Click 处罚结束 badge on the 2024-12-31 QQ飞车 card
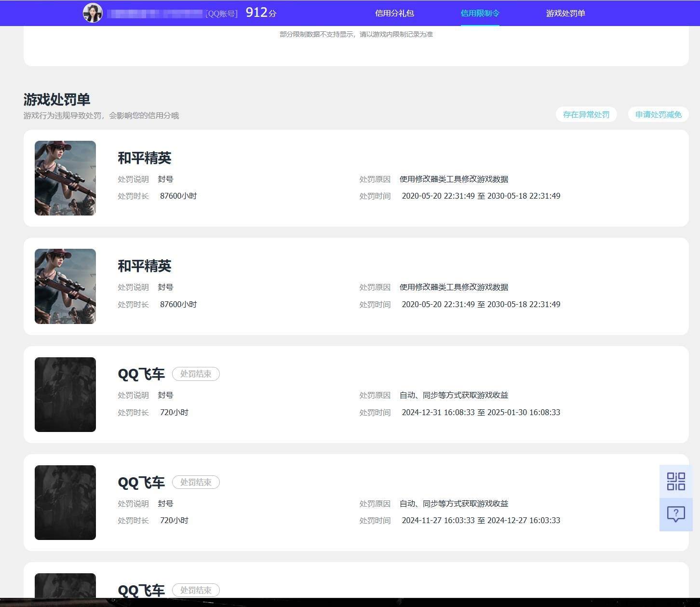Image resolution: width=700 pixels, height=607 pixels. click(196, 374)
